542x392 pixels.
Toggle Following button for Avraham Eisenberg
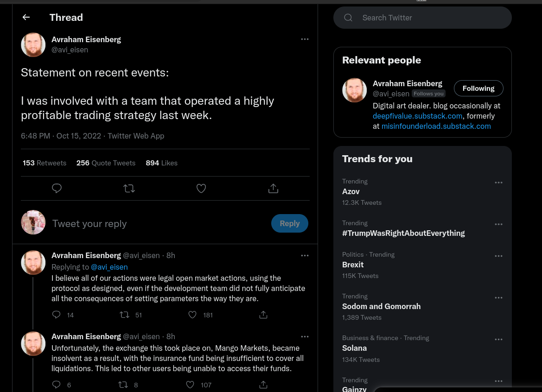pyautogui.click(x=478, y=89)
